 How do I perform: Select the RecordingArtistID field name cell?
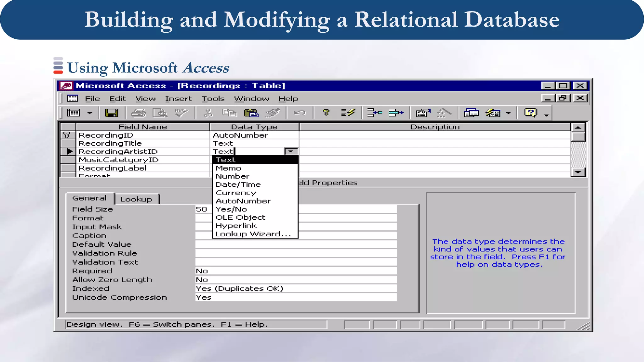[143, 151]
